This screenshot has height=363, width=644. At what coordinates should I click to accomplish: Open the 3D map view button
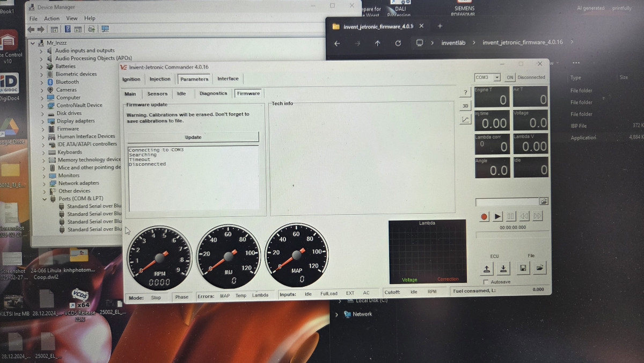coord(465,106)
